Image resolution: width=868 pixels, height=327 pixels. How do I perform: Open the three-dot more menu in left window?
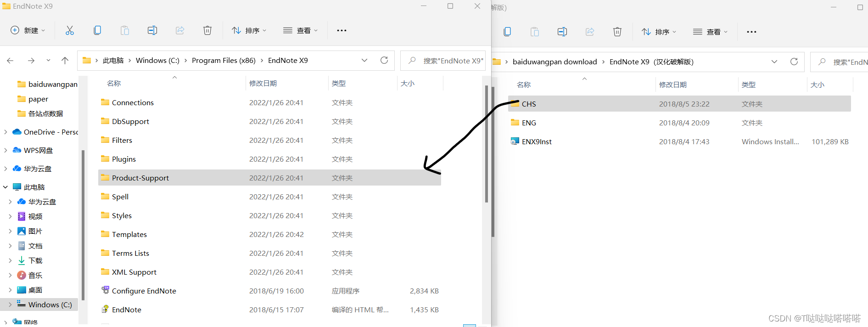pyautogui.click(x=342, y=30)
